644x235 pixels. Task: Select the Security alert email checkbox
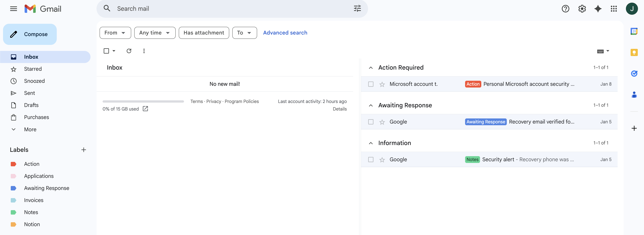point(370,160)
